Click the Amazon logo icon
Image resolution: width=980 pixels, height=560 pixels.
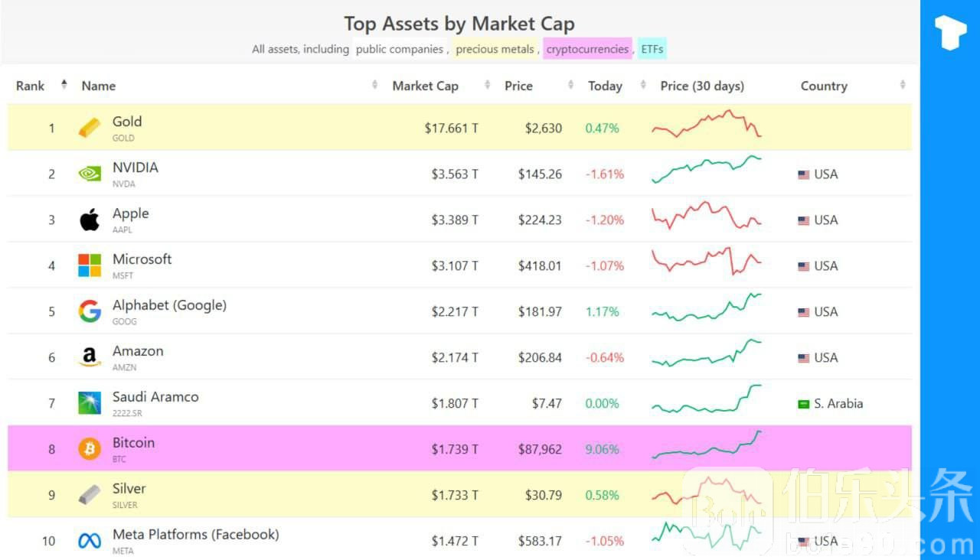tap(90, 357)
